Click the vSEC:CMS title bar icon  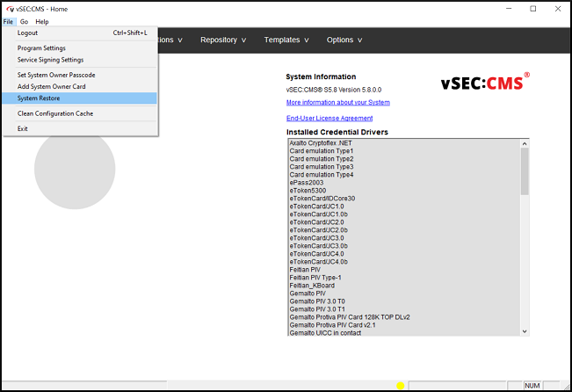(x=10, y=9)
